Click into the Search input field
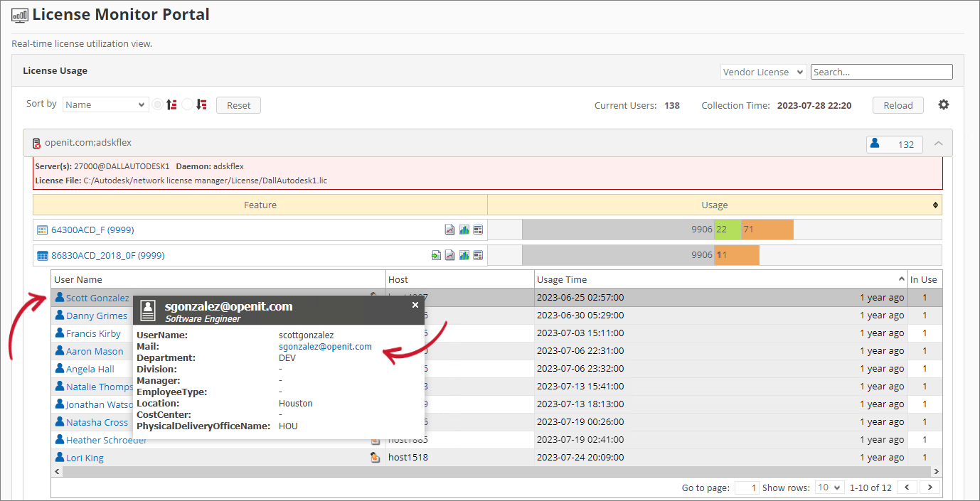 pos(881,72)
